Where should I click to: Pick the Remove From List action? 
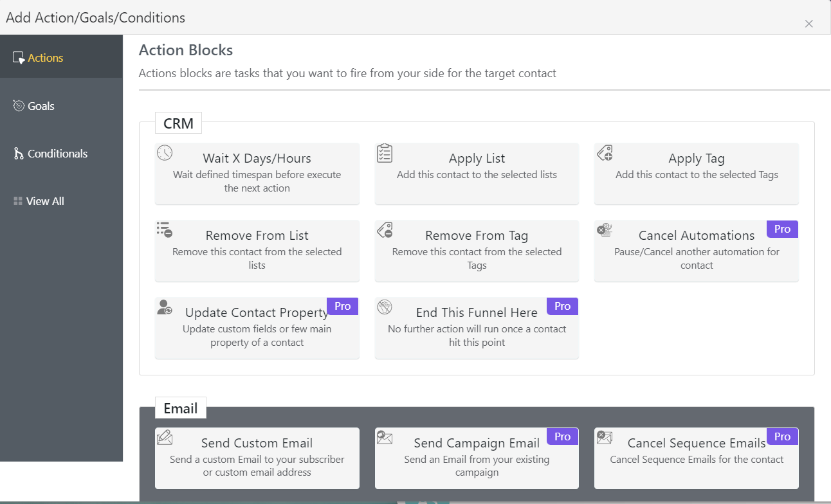tap(257, 251)
